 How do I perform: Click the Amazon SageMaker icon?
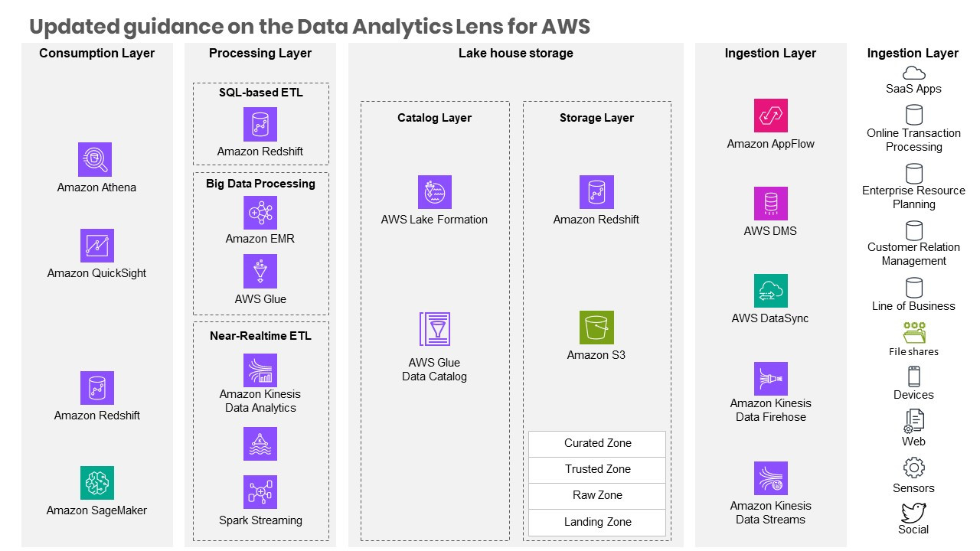coord(97,483)
